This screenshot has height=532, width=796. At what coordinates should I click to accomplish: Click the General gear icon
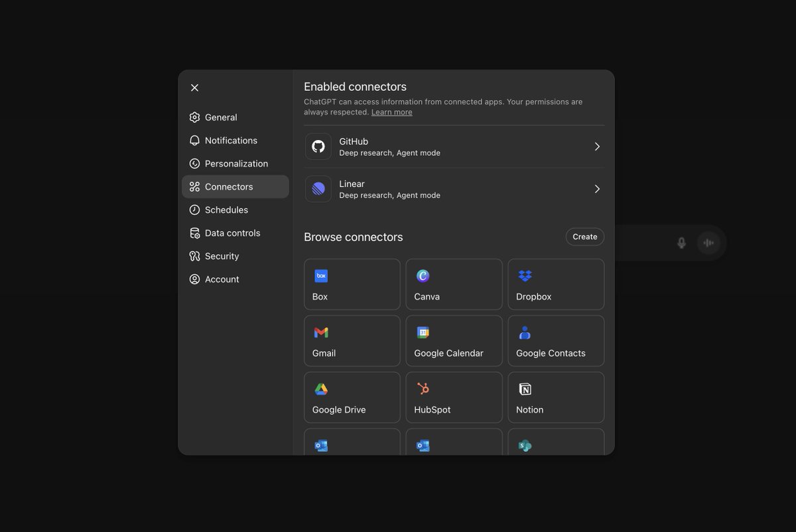[x=194, y=117]
